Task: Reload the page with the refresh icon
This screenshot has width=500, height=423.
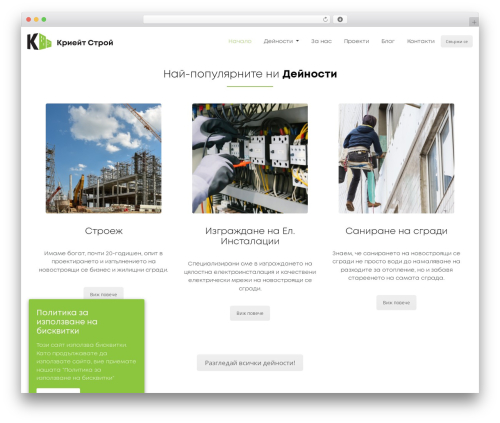Action: tap(325, 20)
